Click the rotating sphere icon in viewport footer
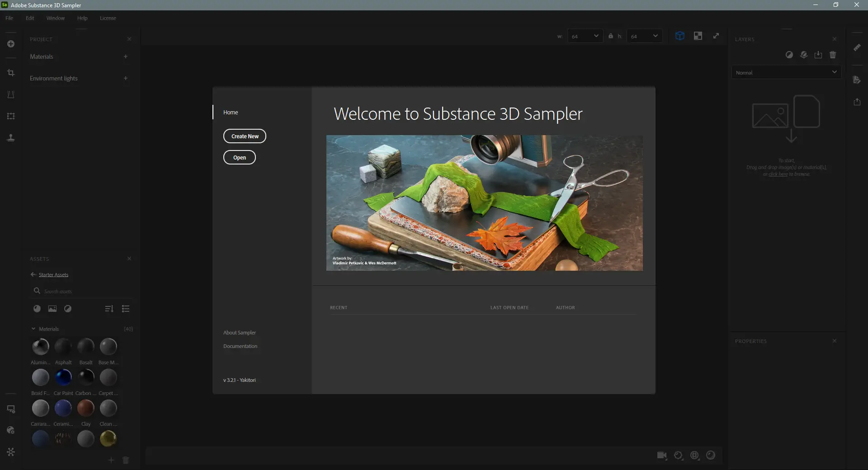Viewport: 868px width, 470px height. (x=679, y=456)
